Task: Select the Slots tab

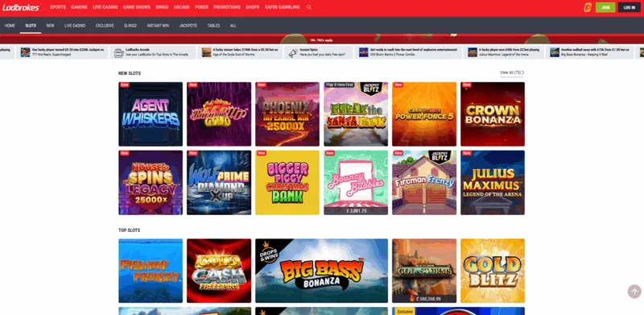Action: coord(31,26)
